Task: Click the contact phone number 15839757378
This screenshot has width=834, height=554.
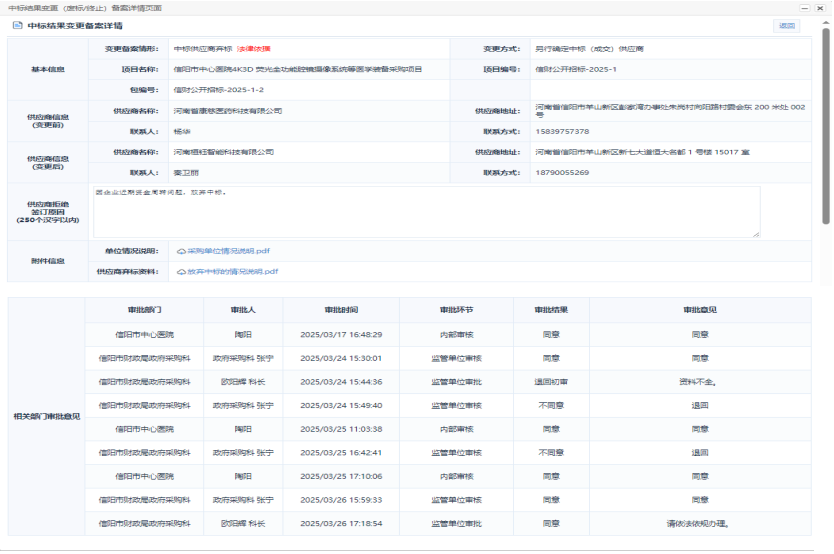Action: [x=562, y=131]
